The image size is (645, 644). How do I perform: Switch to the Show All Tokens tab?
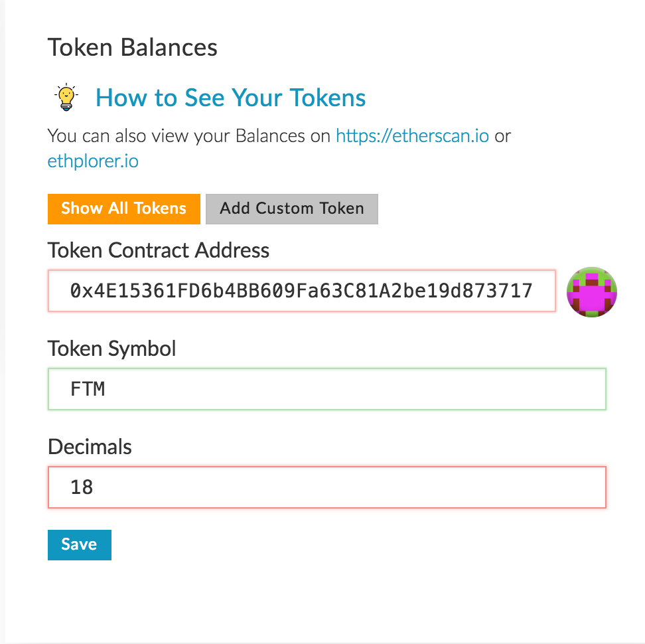tap(123, 208)
